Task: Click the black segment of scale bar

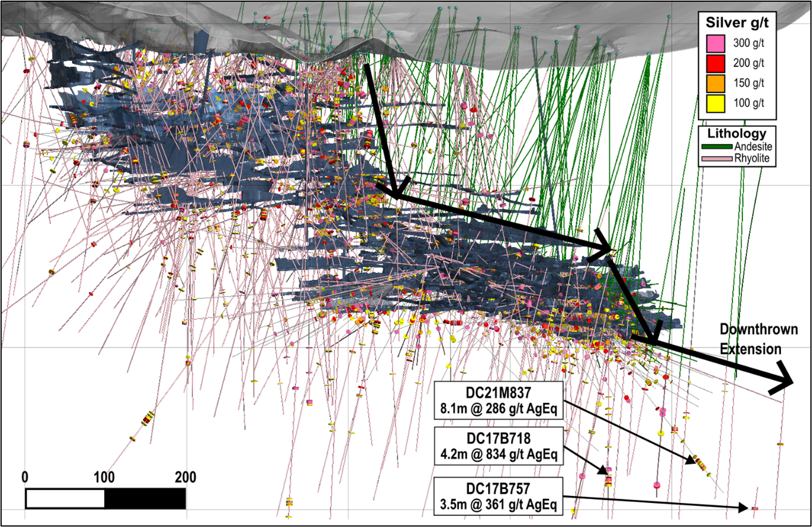Action: pos(145,498)
